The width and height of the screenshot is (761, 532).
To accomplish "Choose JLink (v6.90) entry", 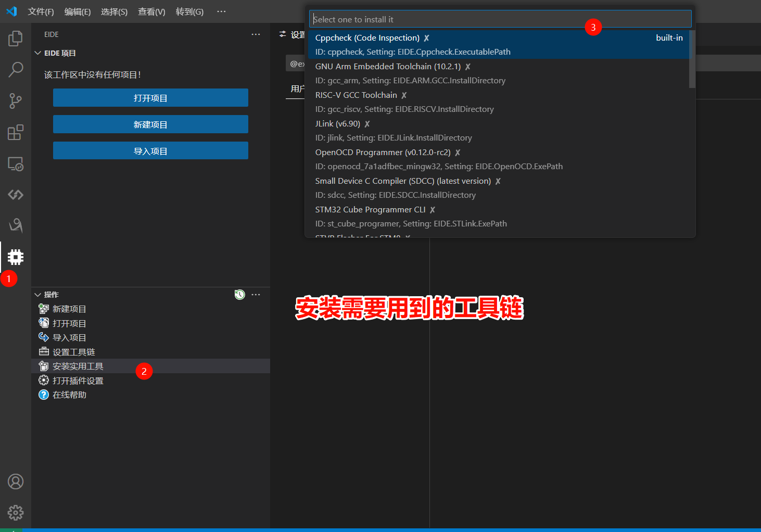I will [x=498, y=131].
